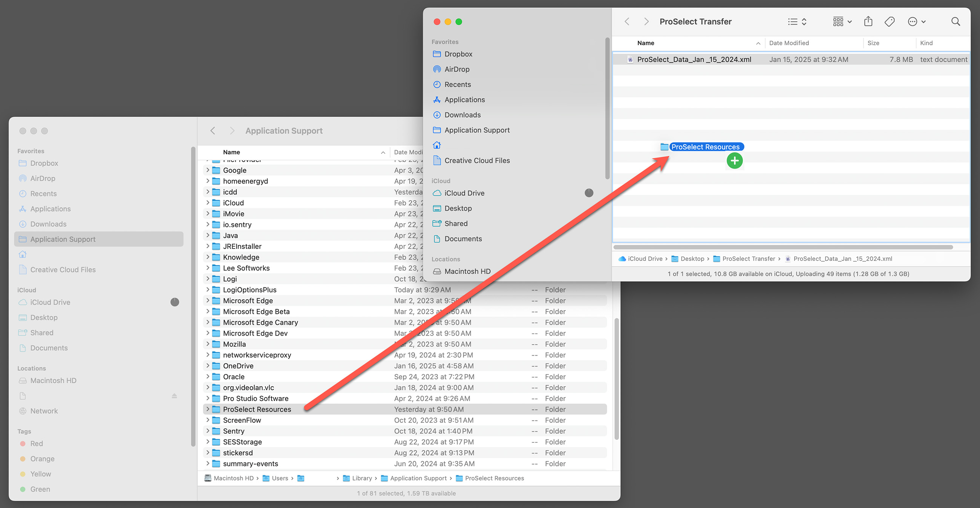
Task: Change the list view style selector
Action: pos(797,22)
